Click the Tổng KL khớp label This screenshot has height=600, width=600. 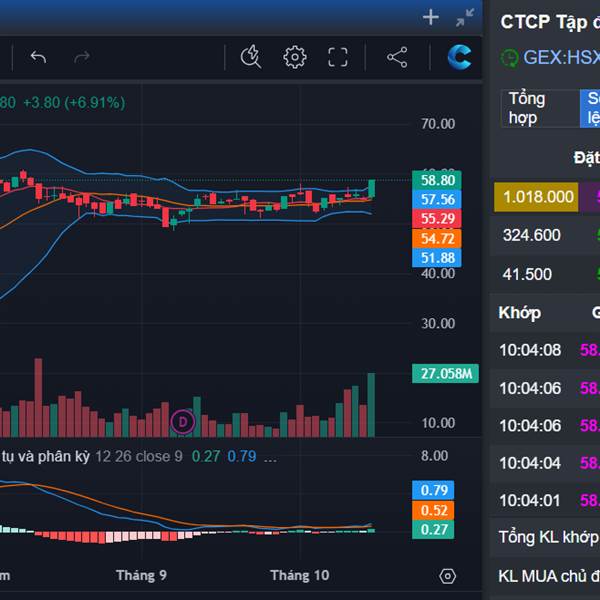[548, 537]
